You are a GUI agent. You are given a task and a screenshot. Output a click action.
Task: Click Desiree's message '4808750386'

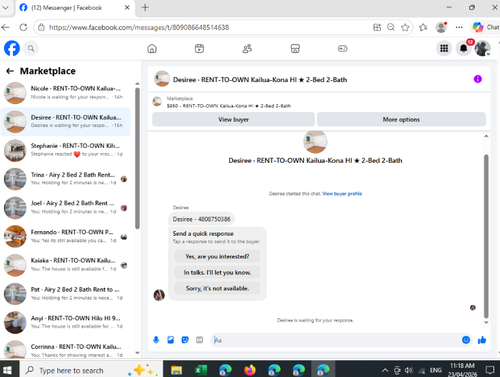(x=201, y=219)
